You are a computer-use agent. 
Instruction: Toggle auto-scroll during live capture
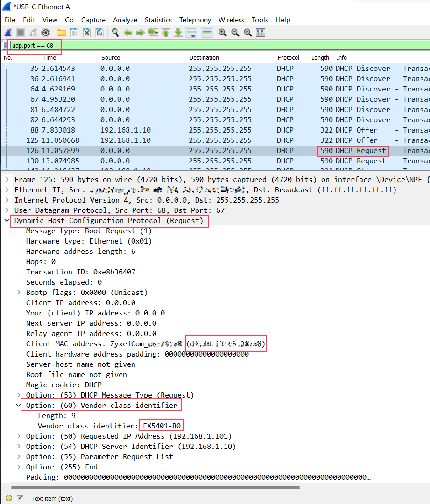(191, 33)
